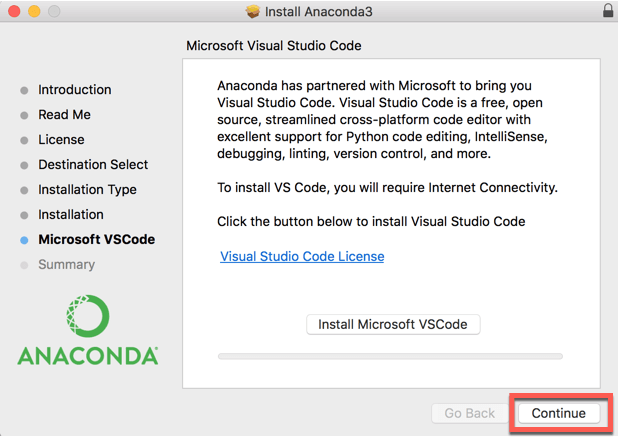This screenshot has height=437, width=619.
Task: Go to Destination Select step
Action: [93, 164]
